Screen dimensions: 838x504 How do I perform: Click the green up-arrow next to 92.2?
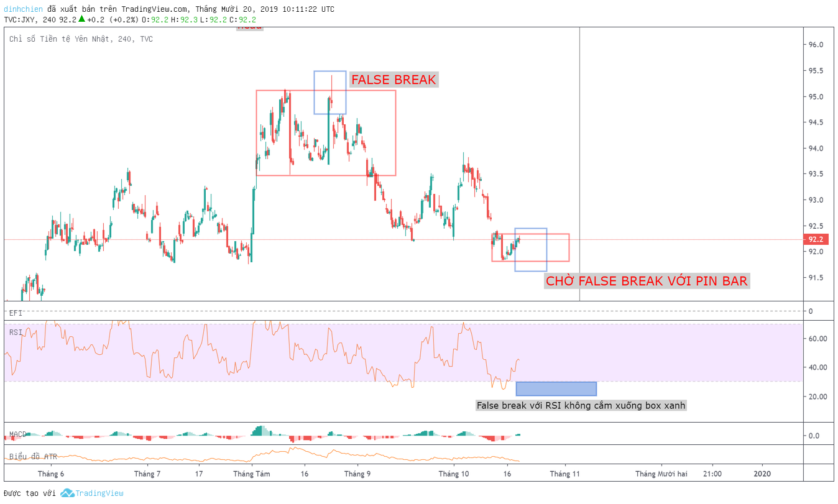click(81, 19)
